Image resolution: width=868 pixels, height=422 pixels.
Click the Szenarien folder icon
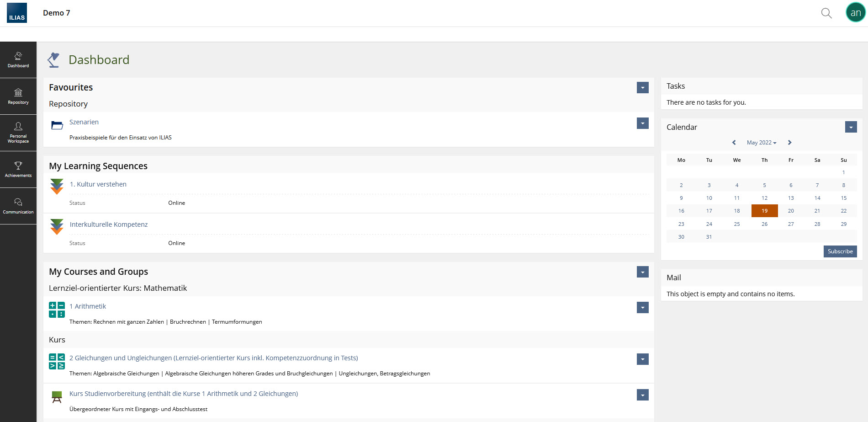click(57, 125)
